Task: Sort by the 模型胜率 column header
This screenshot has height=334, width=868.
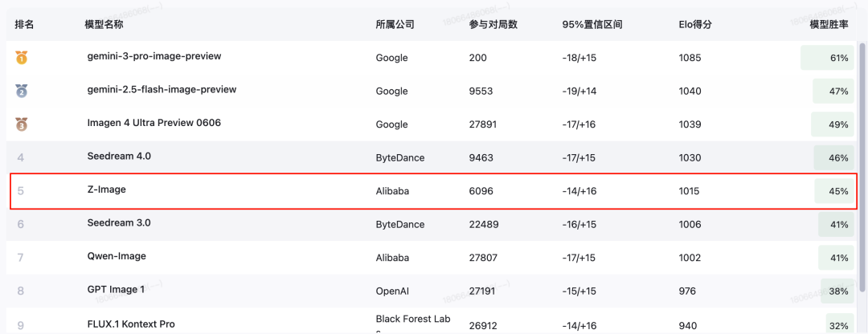Action: (829, 25)
